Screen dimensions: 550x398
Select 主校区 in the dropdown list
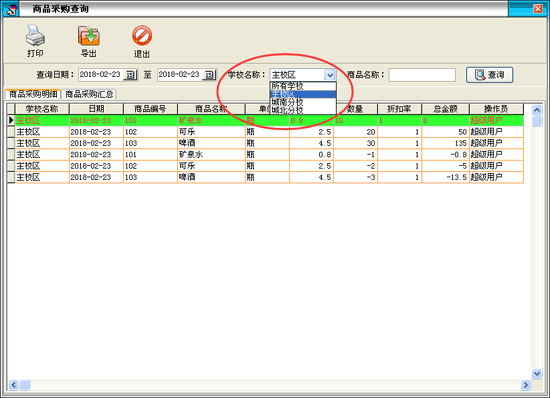tap(303, 94)
